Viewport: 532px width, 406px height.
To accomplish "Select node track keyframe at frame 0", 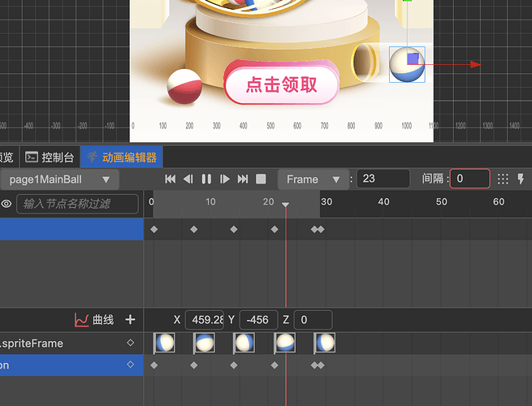I will pos(154,230).
